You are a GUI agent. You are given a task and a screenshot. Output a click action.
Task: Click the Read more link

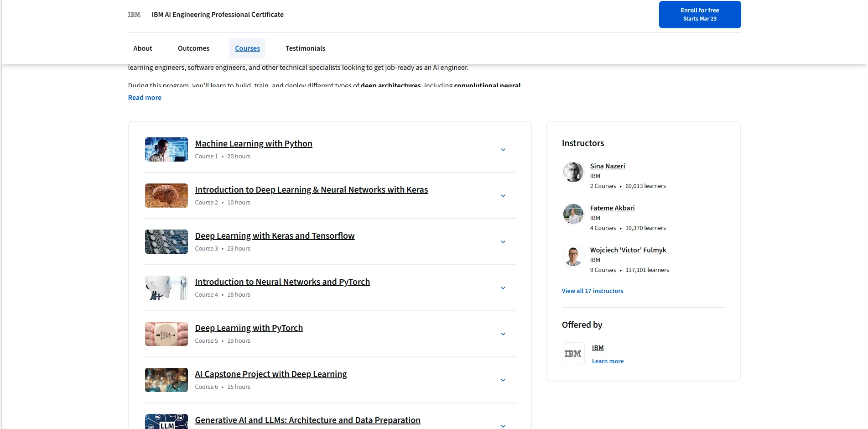point(145,98)
